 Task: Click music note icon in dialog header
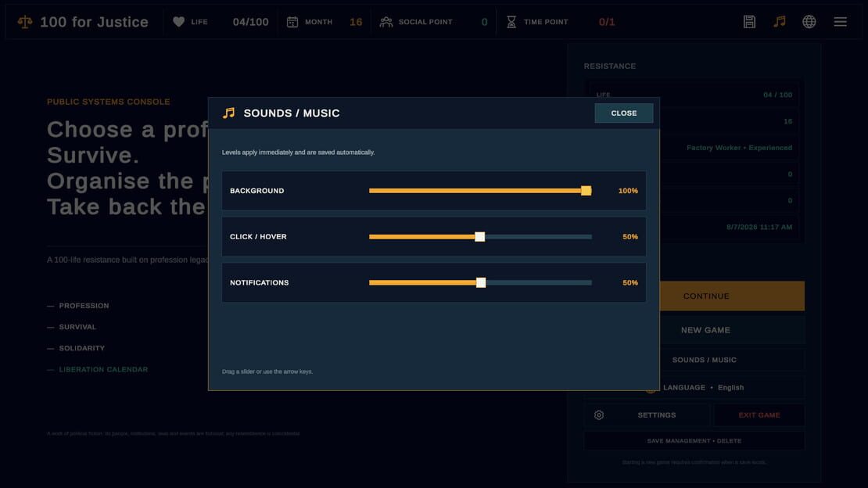coord(228,113)
